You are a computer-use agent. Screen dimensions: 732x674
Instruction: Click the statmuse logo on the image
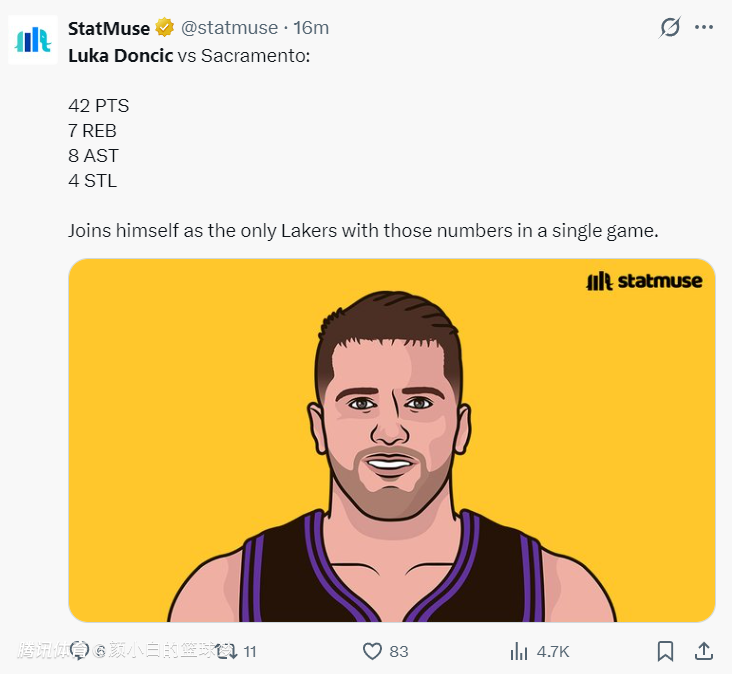coord(644,281)
